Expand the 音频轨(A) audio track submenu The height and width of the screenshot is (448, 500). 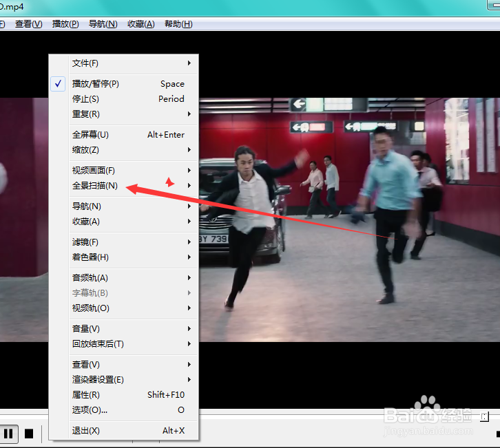tap(124, 278)
